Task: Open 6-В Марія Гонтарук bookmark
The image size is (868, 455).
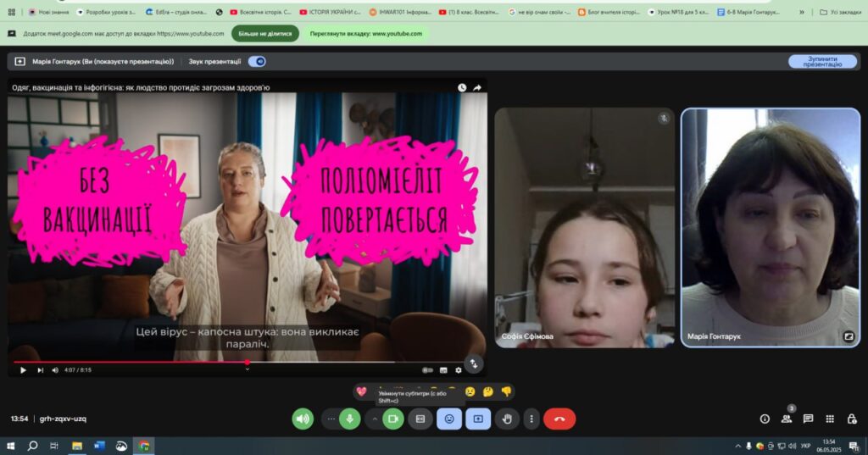Action: coord(748,12)
